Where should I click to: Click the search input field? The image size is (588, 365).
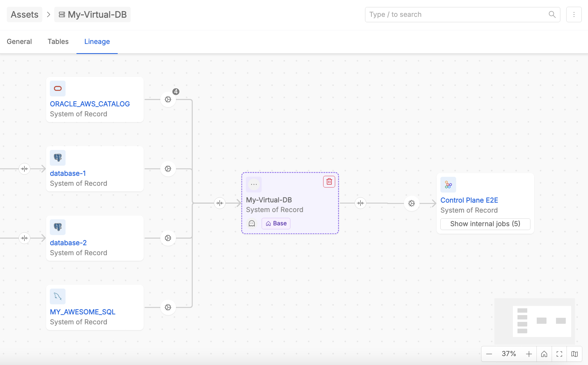tap(456, 14)
